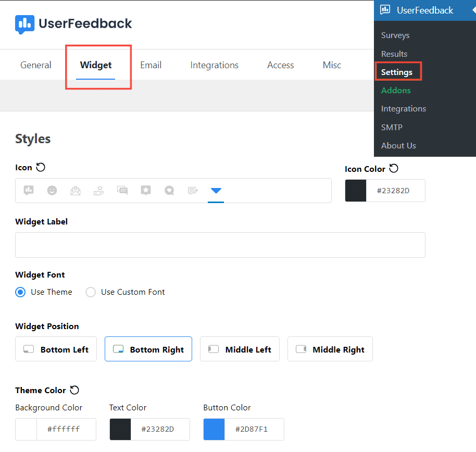This screenshot has width=476, height=452.
Task: Reset the Theme Color to default
Action: [x=74, y=390]
